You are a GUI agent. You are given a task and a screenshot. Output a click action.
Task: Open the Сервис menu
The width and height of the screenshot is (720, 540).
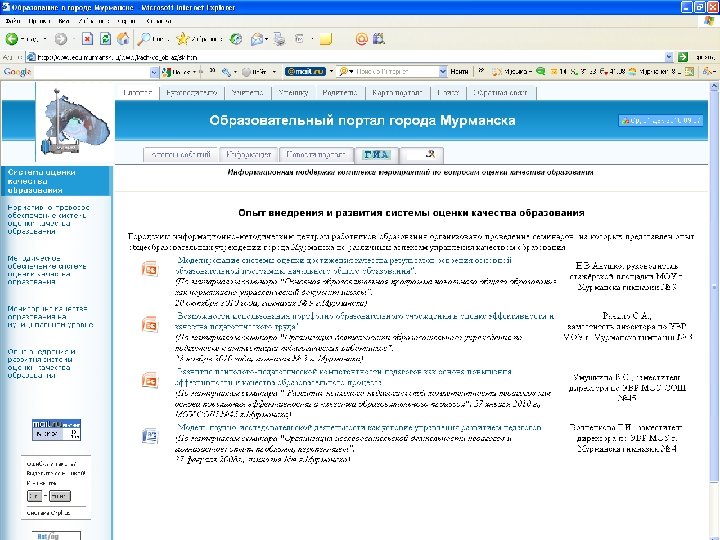126,21
